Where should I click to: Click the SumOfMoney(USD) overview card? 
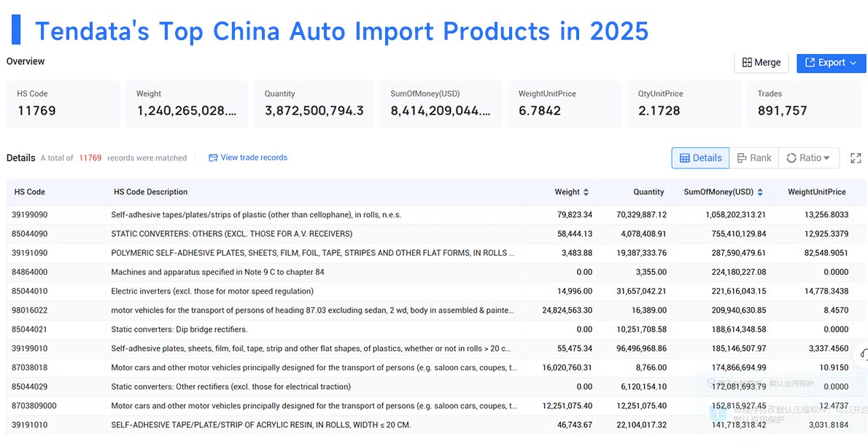pos(441,104)
